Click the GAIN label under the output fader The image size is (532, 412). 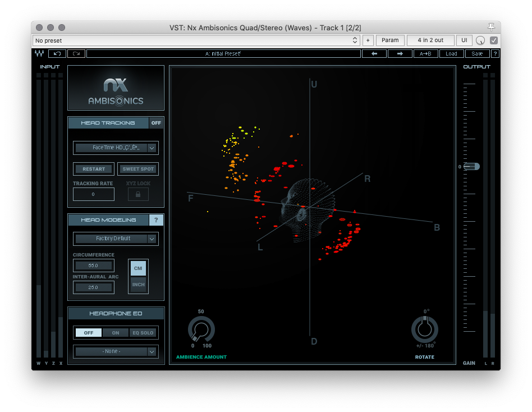[x=469, y=363]
